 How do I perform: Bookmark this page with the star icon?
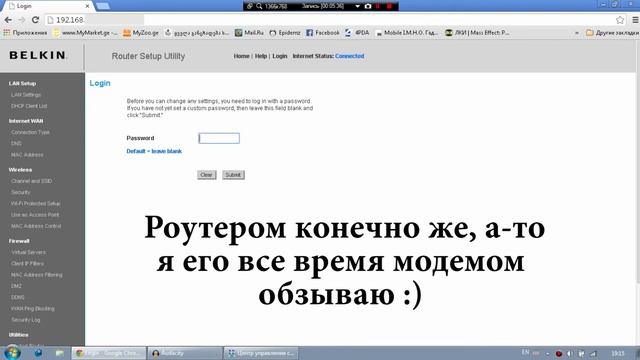click(620, 20)
